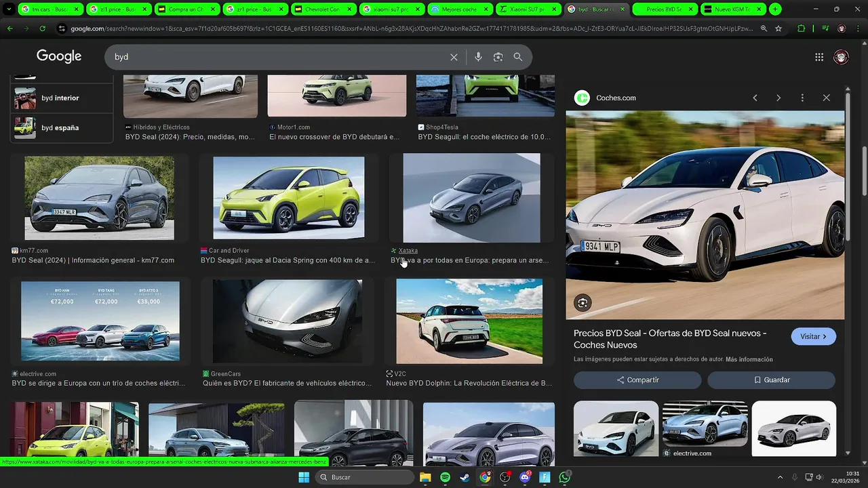Viewport: 868px width, 488px height.
Task: Submit search with magnifying glass icon
Action: pyautogui.click(x=518, y=57)
